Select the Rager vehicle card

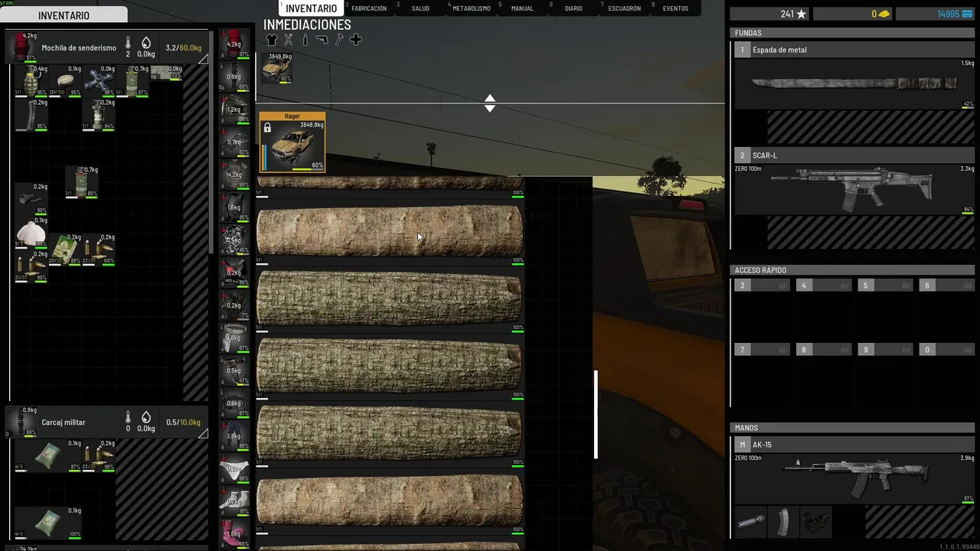point(292,142)
